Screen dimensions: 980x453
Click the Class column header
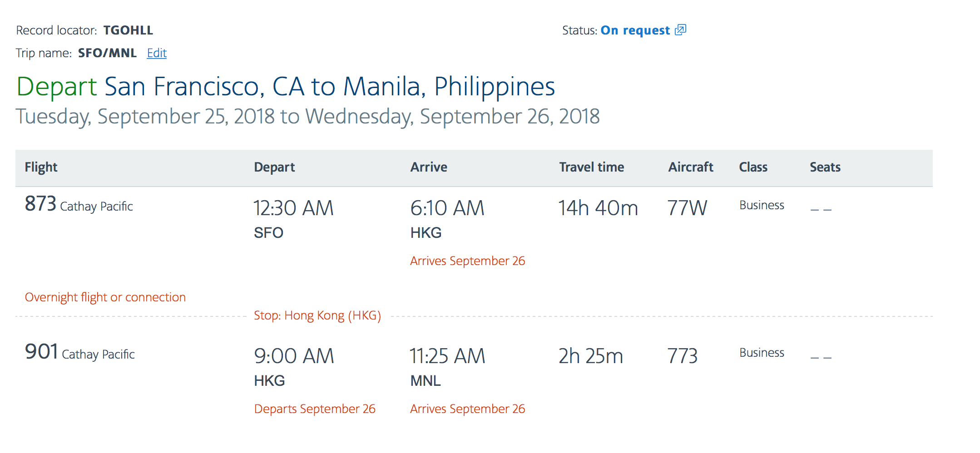point(753,167)
